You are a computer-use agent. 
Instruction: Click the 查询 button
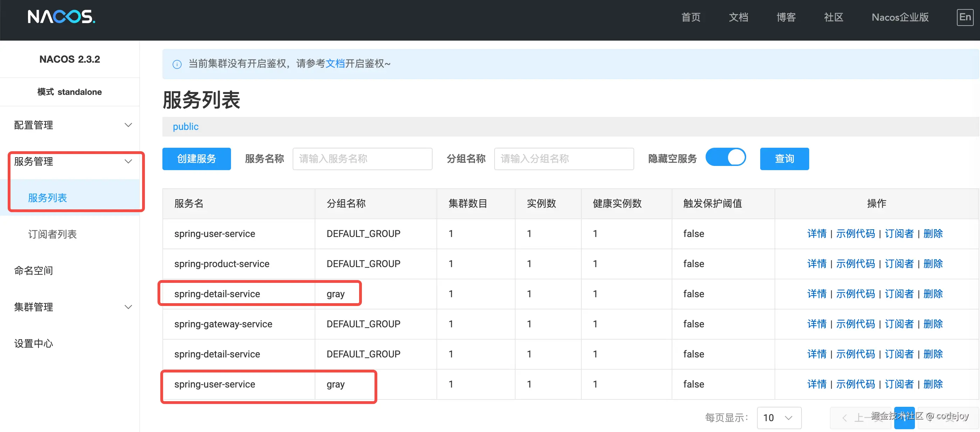784,159
